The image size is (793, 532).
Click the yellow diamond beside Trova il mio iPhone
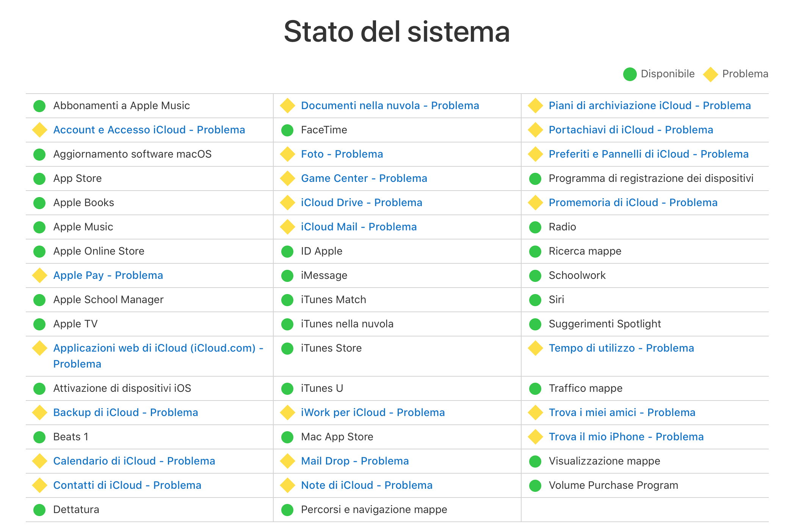click(535, 437)
